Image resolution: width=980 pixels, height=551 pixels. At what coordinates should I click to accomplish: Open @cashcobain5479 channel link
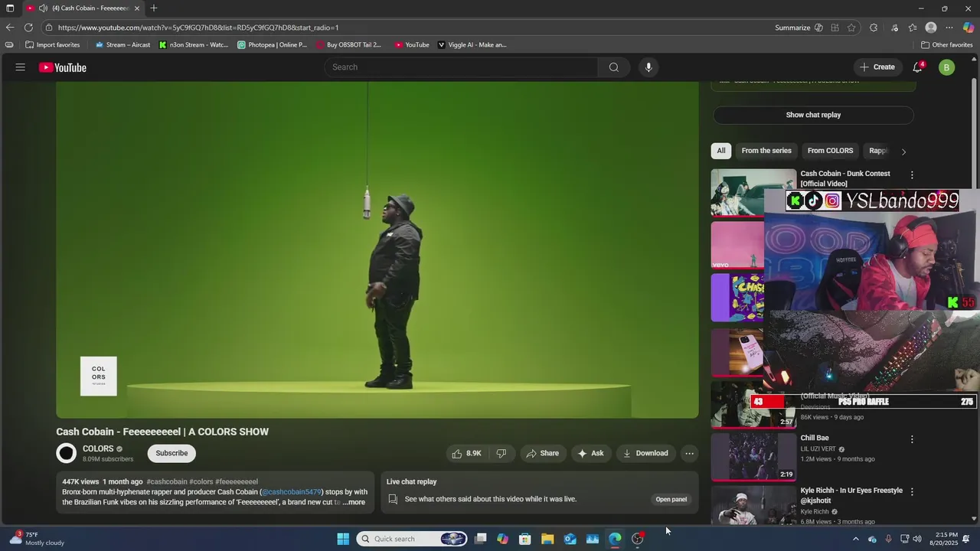pyautogui.click(x=292, y=492)
